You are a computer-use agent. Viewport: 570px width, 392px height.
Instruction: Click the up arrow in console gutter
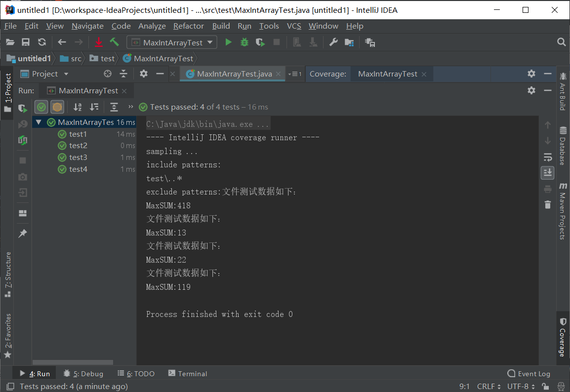point(548,125)
